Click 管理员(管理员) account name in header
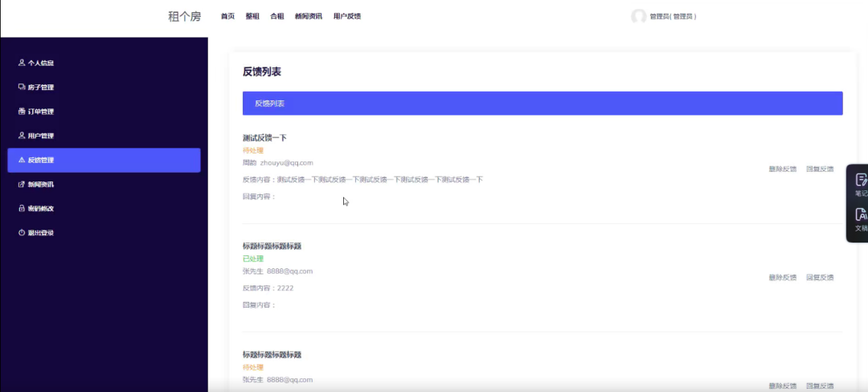Viewport: 868px width, 392px height. tap(674, 17)
